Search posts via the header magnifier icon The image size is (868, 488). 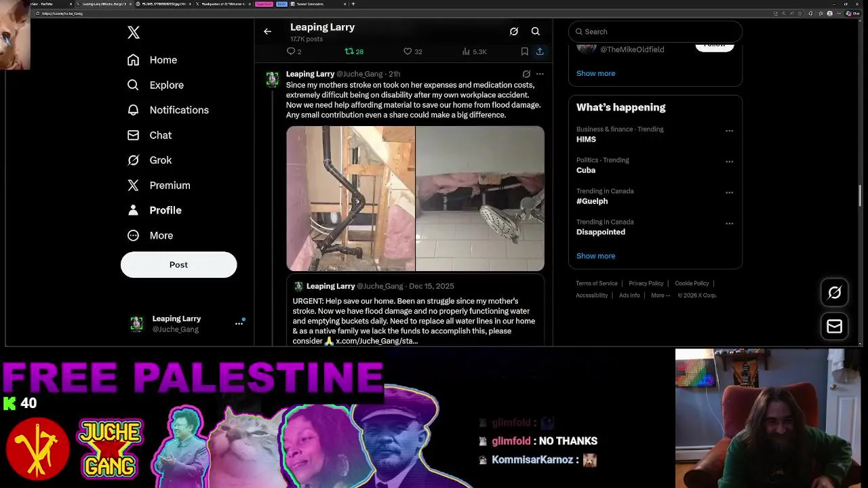[536, 31]
